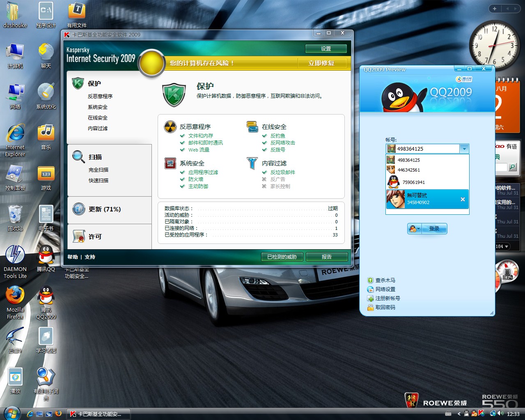Open 系统安全 in the sidebar list
This screenshot has height=420, width=525.
coord(98,107)
